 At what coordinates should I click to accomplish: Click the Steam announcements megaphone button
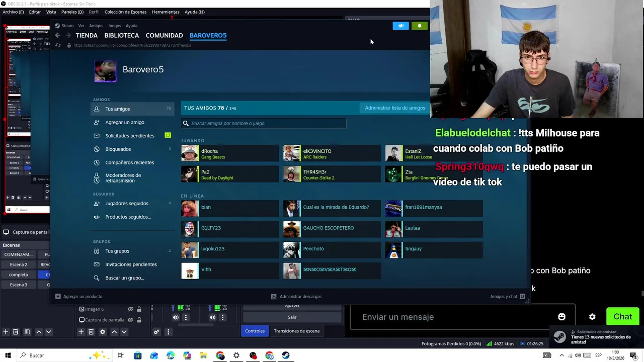401,26
